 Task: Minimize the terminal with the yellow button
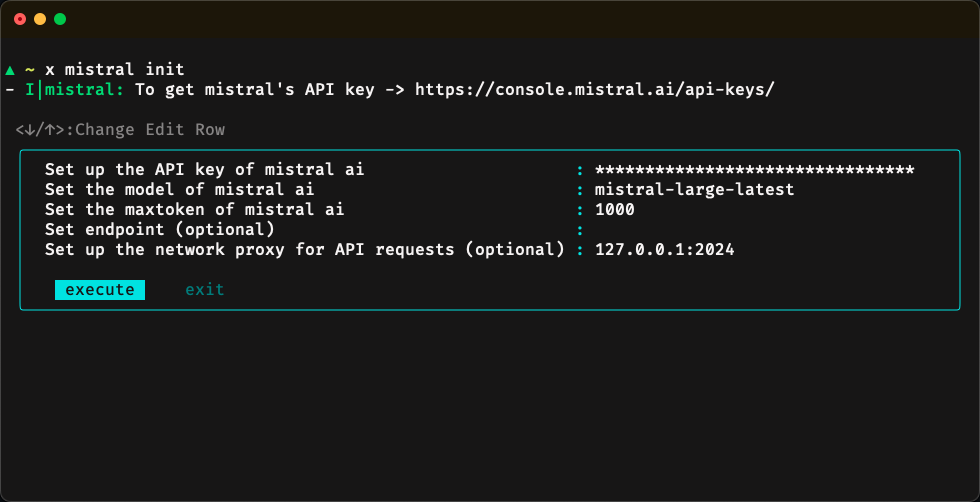point(40,19)
